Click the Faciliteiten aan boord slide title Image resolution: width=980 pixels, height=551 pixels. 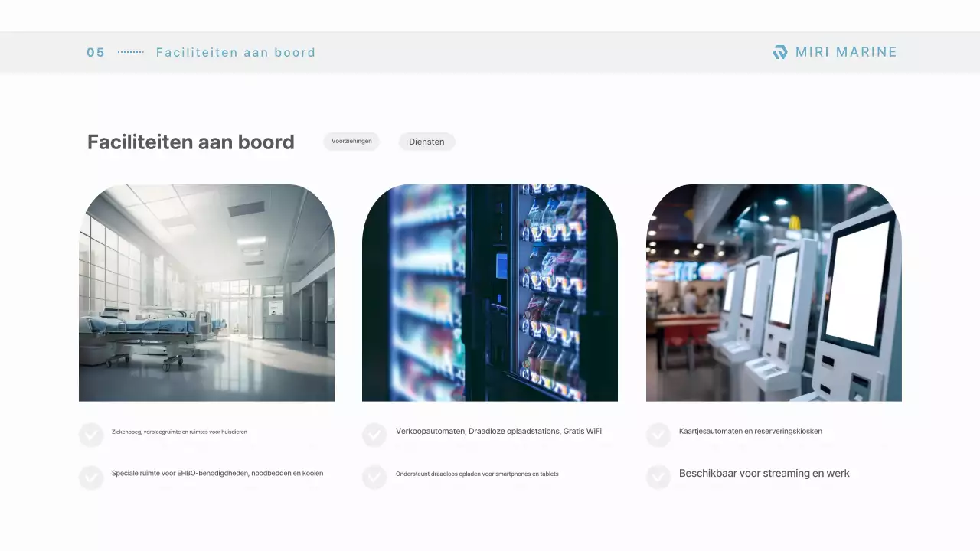(191, 142)
